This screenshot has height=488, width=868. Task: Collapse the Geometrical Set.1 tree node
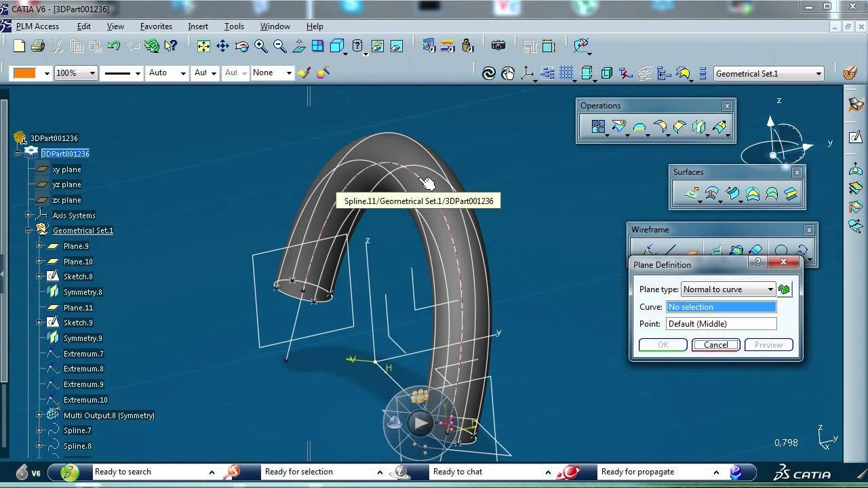(x=28, y=230)
